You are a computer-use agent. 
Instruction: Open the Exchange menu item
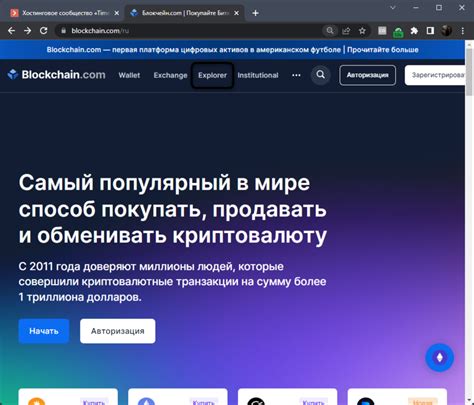pyautogui.click(x=170, y=75)
